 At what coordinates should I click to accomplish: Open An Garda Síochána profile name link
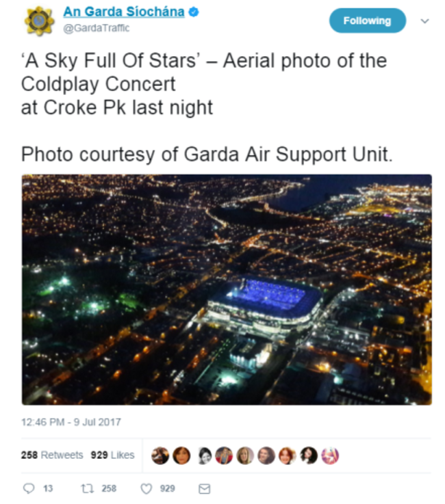pyautogui.click(x=124, y=12)
